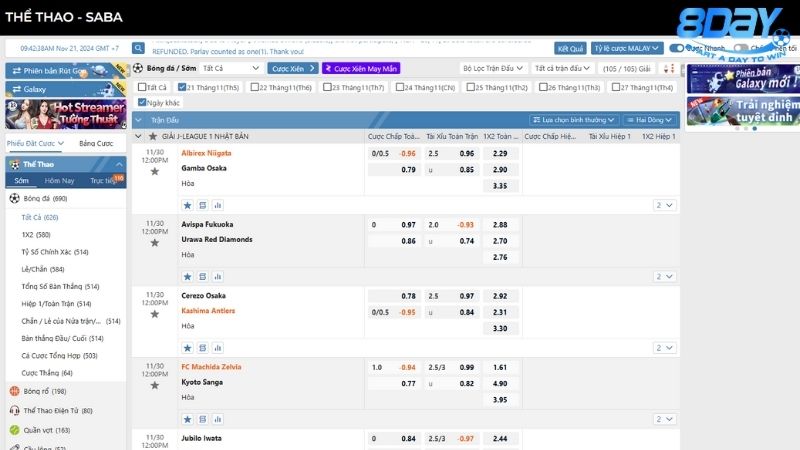Star the J-League 1 Nhật Bản league

tap(153, 136)
